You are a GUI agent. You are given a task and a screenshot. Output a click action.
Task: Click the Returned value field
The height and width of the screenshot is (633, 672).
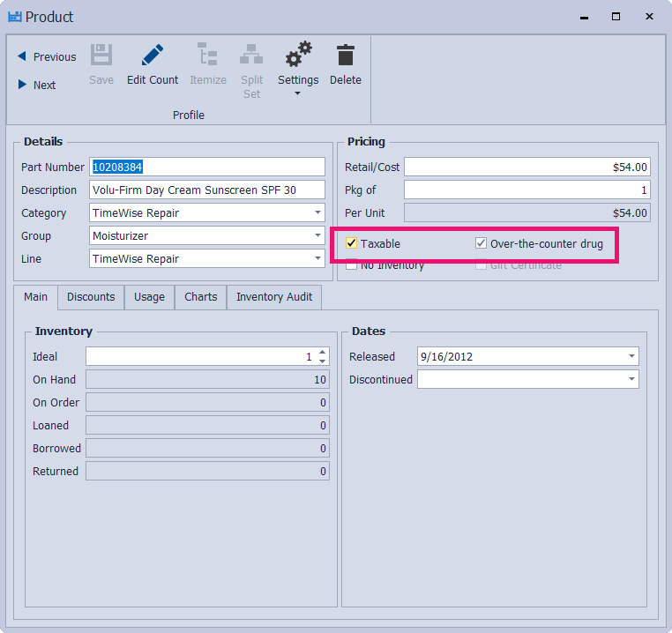207,471
